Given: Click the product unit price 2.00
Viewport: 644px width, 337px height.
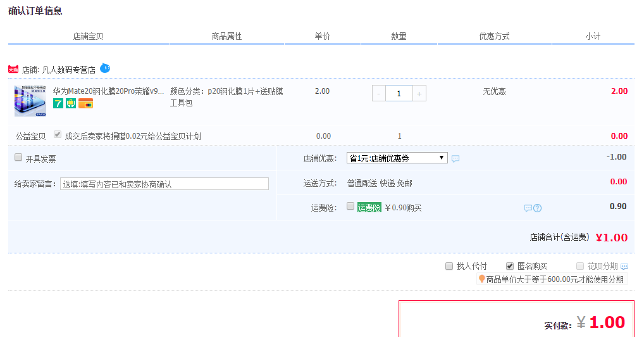Looking at the screenshot, I should (323, 91).
